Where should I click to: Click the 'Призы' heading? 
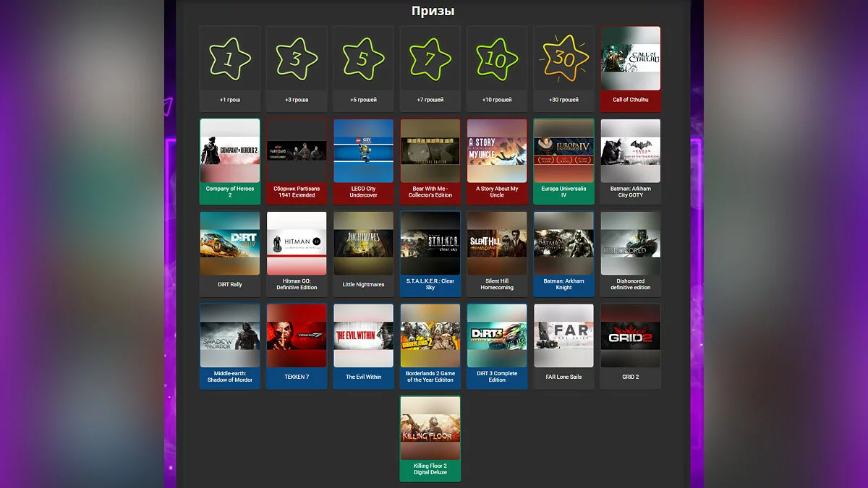[x=433, y=11]
